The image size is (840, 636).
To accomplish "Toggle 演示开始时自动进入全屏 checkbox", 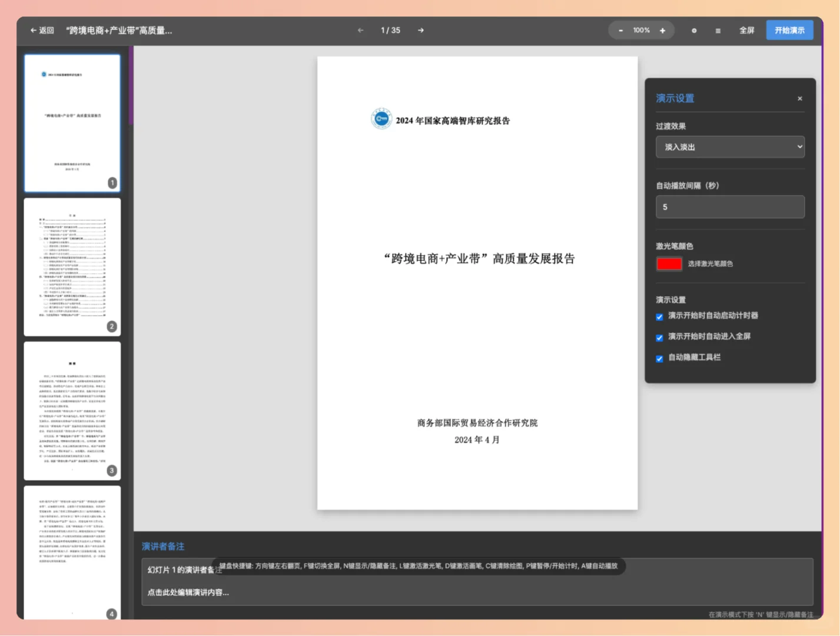I will 659,337.
